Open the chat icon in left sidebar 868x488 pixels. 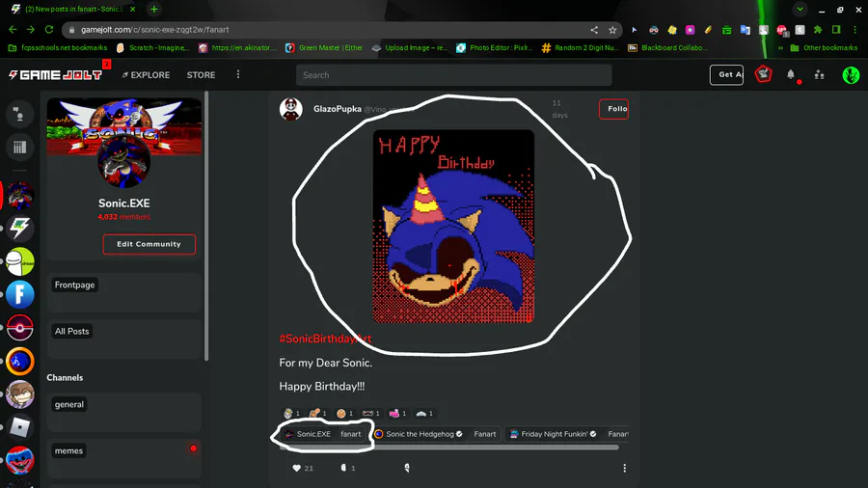tap(19, 114)
